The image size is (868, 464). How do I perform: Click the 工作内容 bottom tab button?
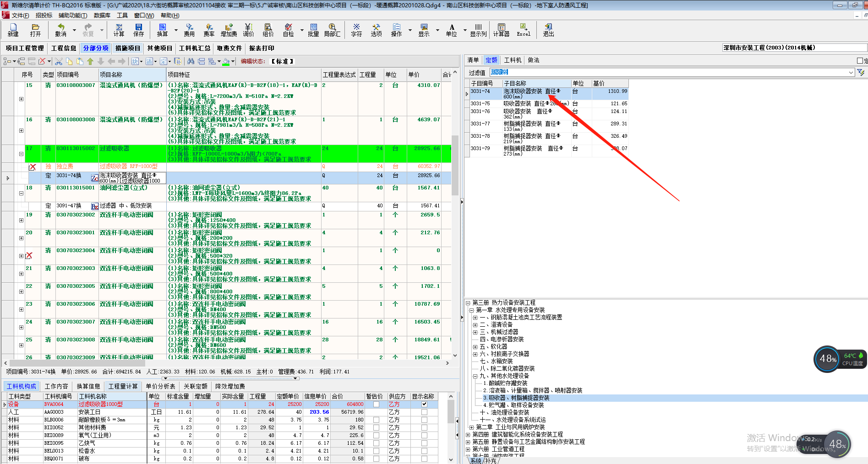56,387
